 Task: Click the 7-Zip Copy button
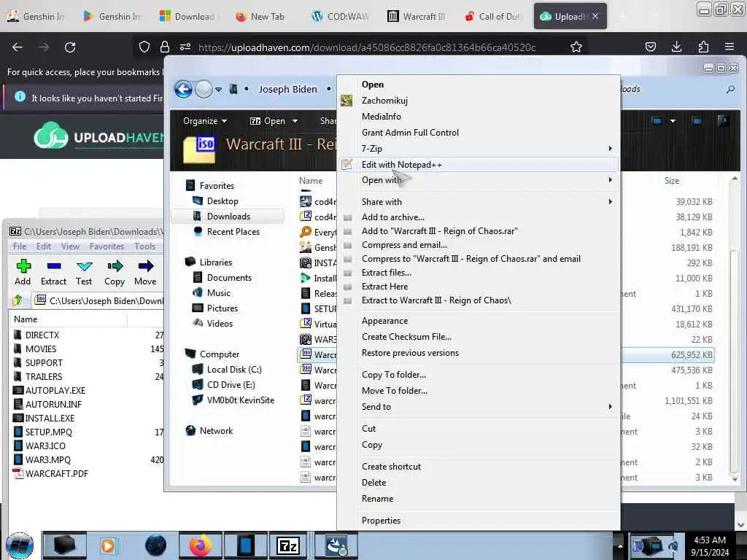[x=115, y=273]
